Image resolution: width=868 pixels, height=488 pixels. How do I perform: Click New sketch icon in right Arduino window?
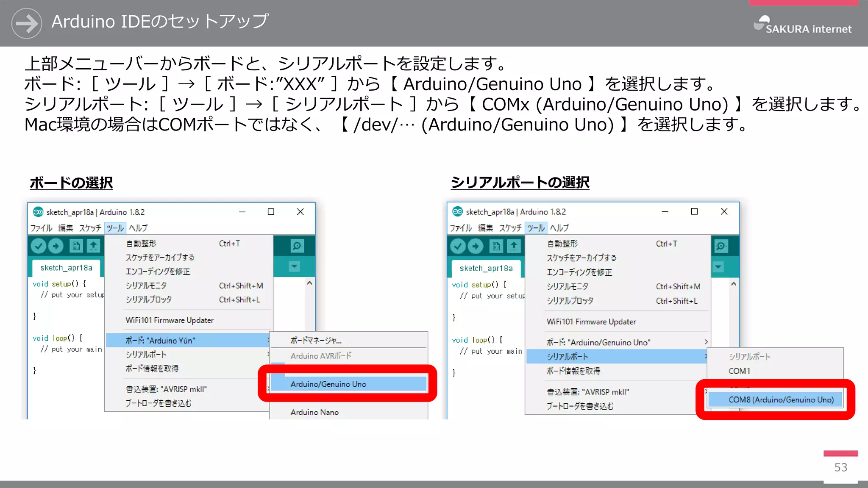coord(496,246)
